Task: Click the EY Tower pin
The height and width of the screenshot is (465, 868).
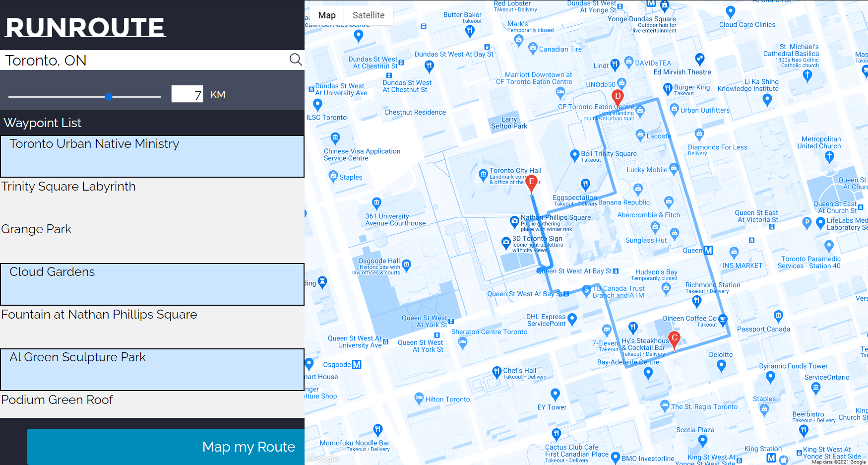Action: [x=555, y=395]
